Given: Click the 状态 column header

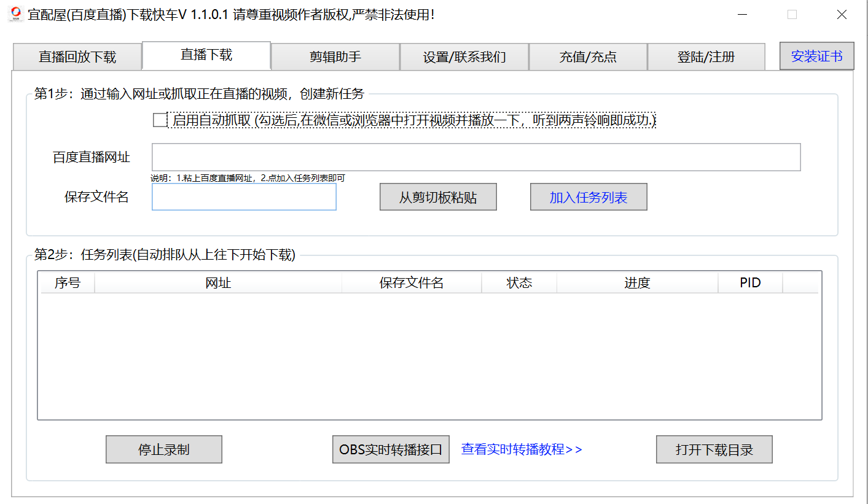Looking at the screenshot, I should 519,282.
